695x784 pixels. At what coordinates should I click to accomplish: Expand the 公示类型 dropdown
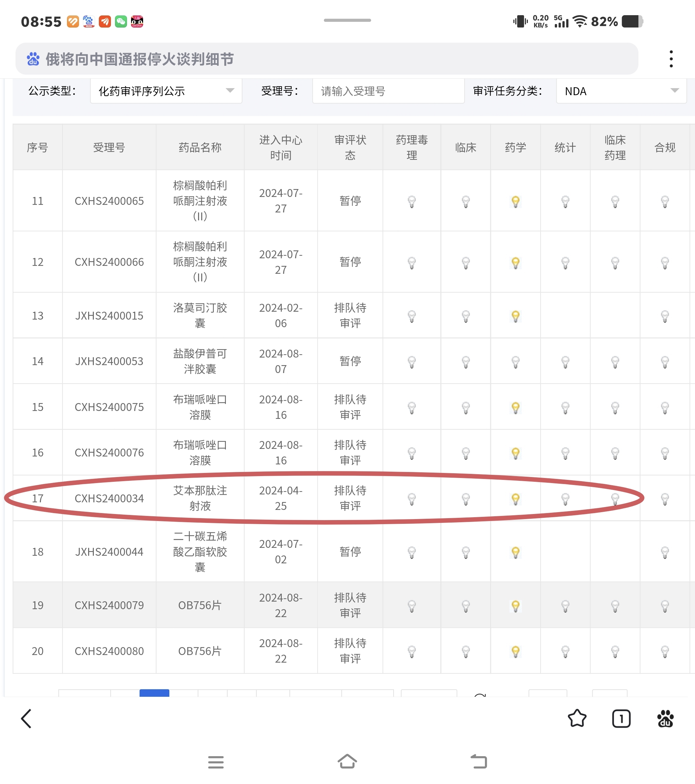(166, 91)
